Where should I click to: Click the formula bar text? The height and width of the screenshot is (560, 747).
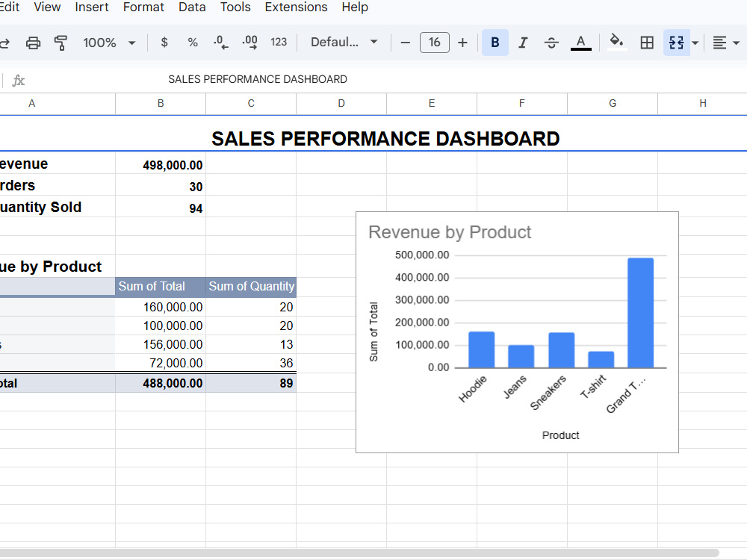258,79
